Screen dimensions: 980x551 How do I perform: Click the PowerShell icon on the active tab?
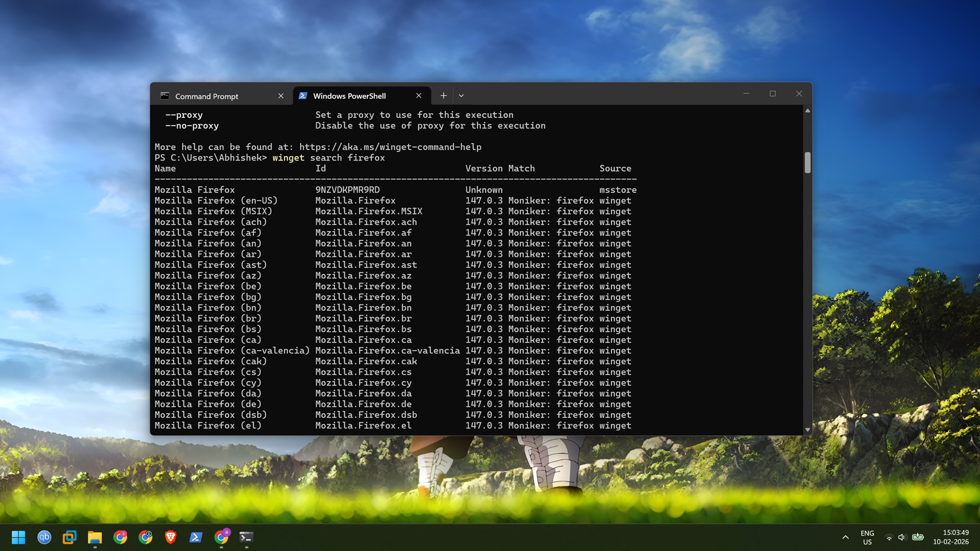(303, 95)
